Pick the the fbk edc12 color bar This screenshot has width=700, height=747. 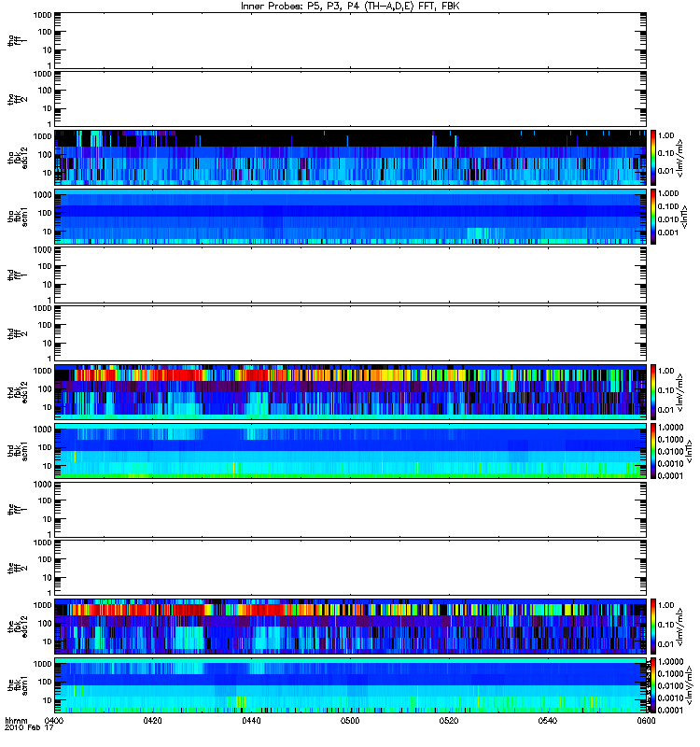(x=653, y=627)
